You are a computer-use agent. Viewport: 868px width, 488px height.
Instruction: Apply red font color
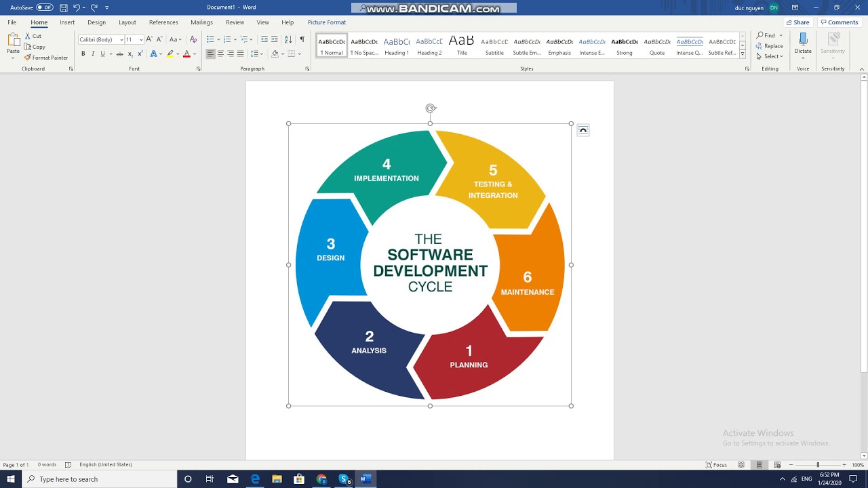(x=186, y=54)
